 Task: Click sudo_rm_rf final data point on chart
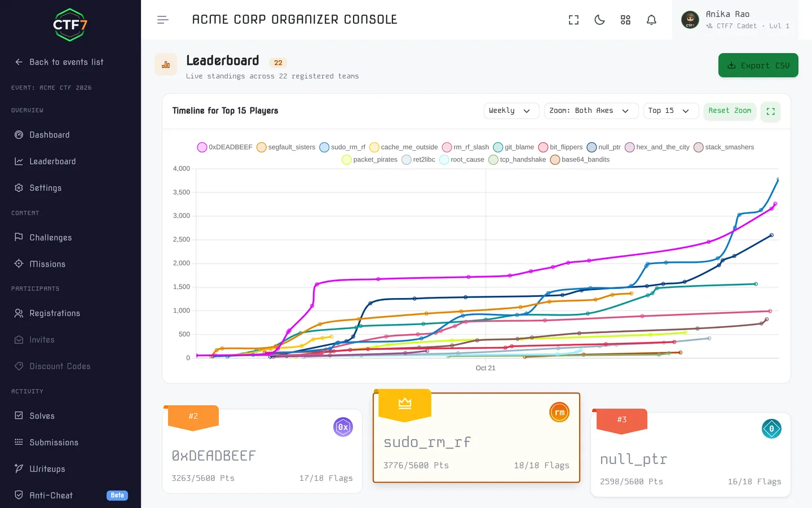[778, 179]
